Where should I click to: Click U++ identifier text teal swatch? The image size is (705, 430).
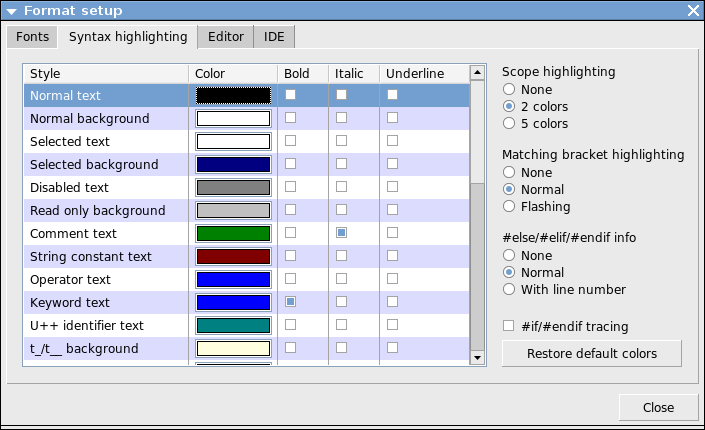[x=233, y=326]
